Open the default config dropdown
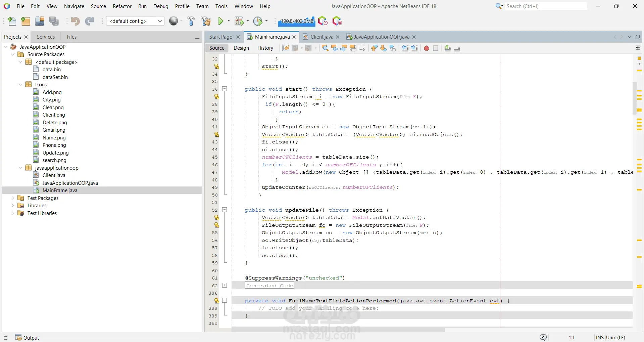Viewport: 644px width, 342px height. tap(135, 21)
